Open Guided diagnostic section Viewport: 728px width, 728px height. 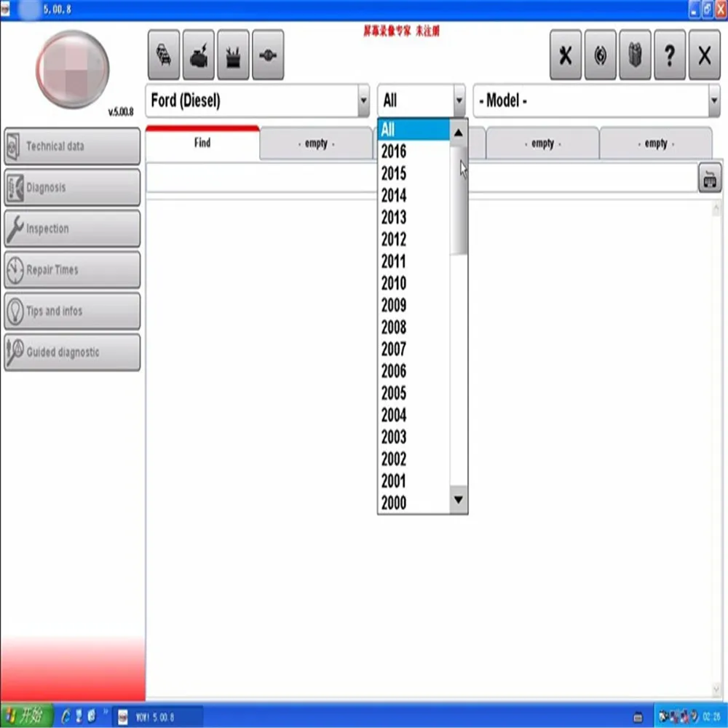pyautogui.click(x=72, y=352)
